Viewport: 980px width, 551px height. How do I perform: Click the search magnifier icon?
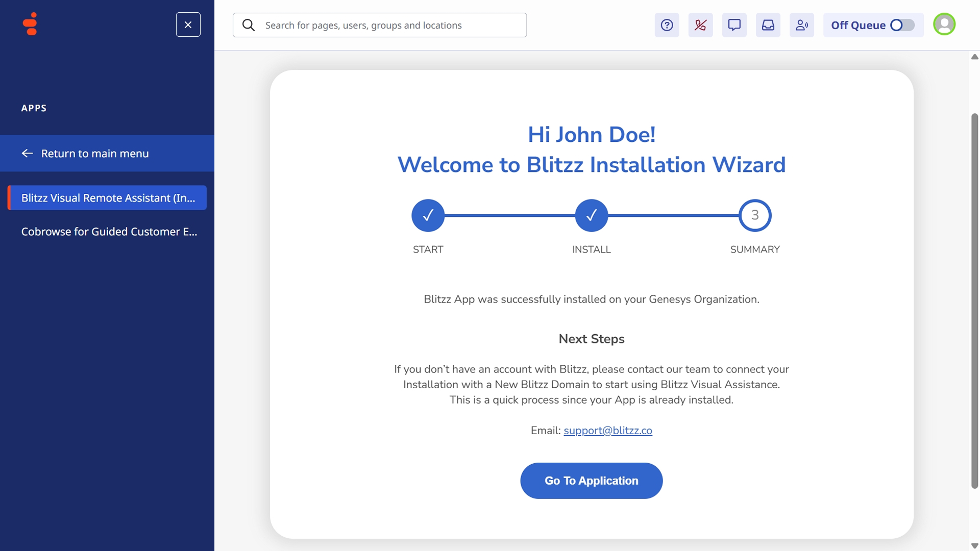point(249,25)
